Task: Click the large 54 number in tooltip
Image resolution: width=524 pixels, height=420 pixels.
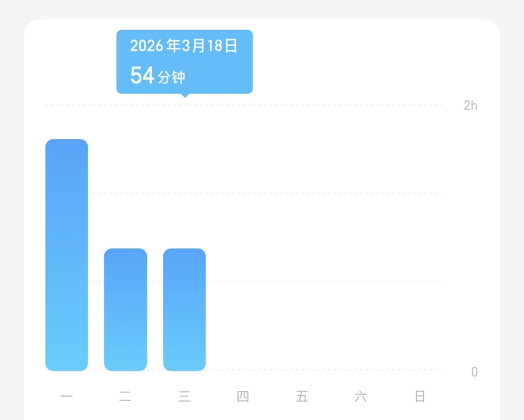Action: pyautogui.click(x=142, y=76)
